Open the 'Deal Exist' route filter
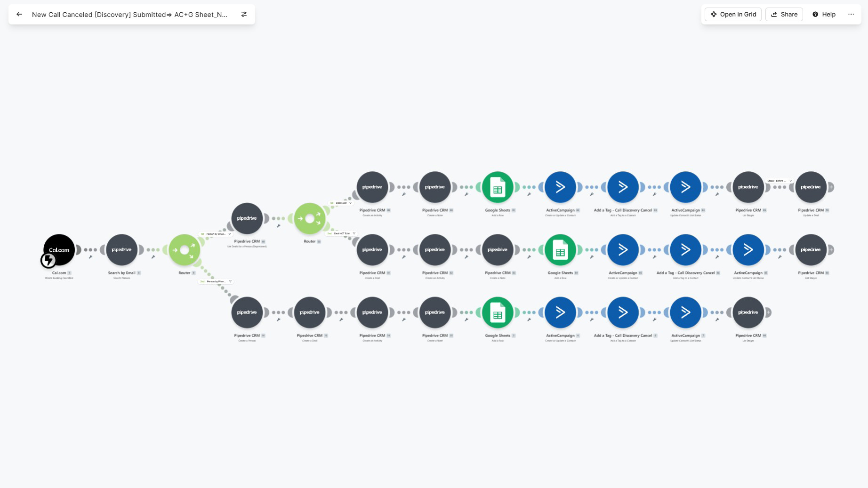 pos(341,203)
